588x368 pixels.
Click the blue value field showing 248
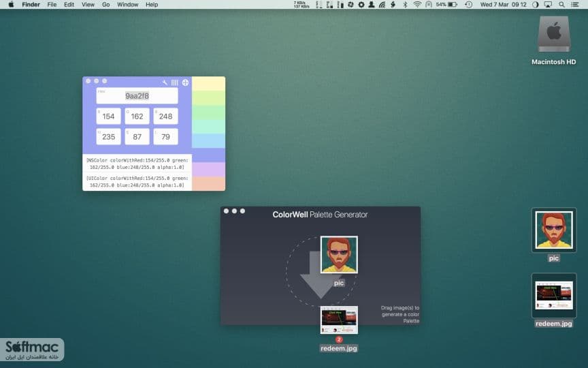click(165, 116)
